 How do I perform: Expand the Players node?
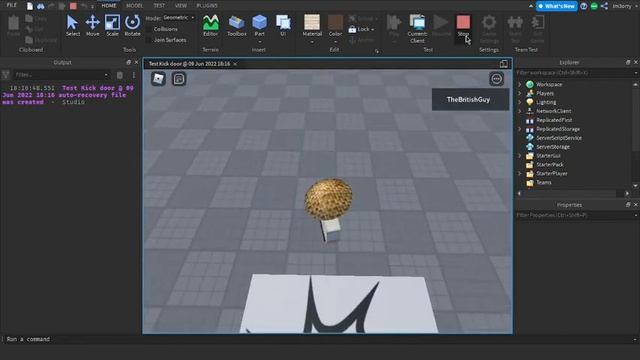[520, 93]
